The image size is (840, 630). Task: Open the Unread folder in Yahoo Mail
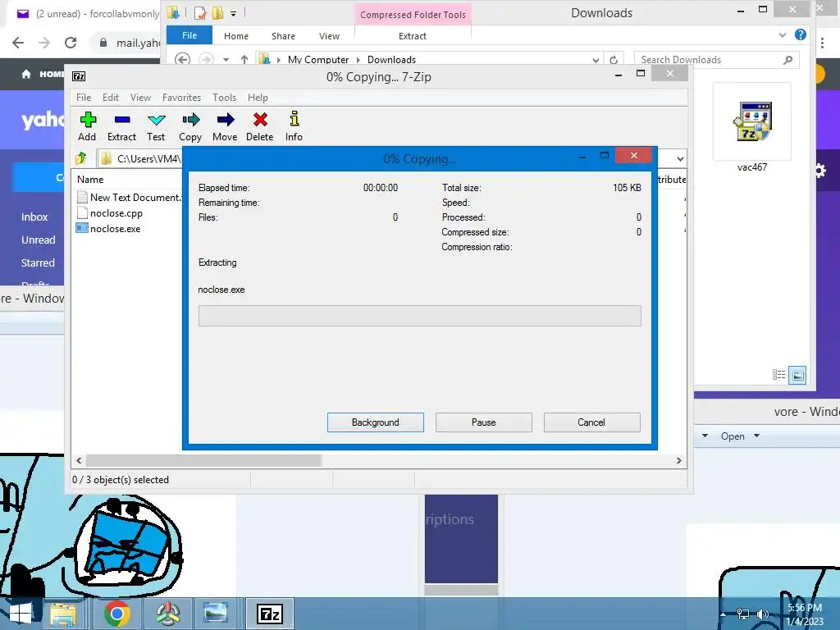point(38,240)
